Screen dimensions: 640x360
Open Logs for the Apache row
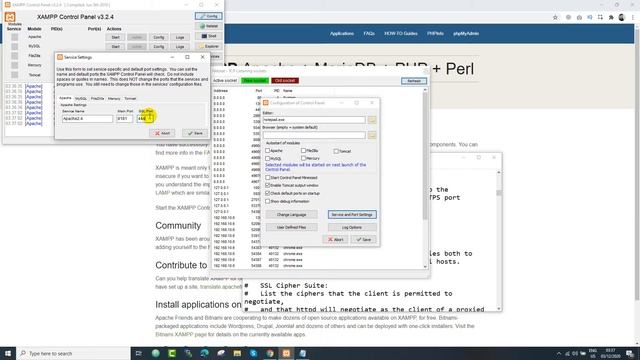[180, 37]
